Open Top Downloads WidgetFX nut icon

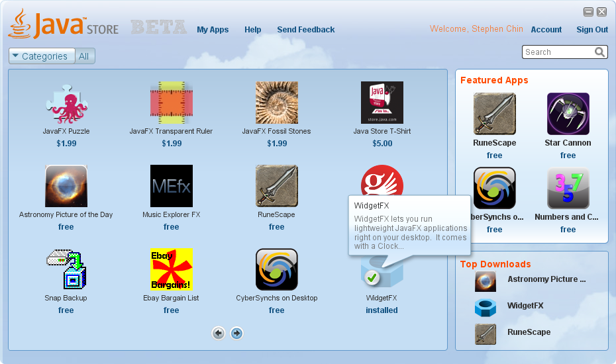tap(485, 308)
